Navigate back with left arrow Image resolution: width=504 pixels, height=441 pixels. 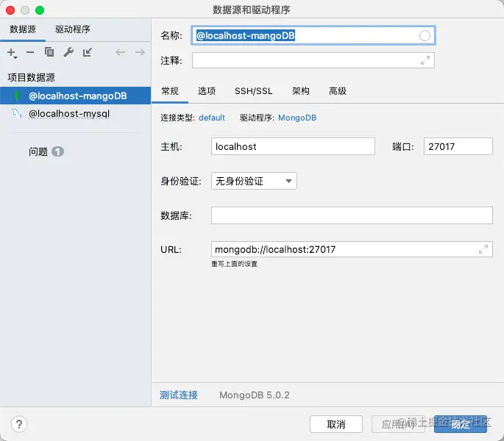click(x=120, y=52)
